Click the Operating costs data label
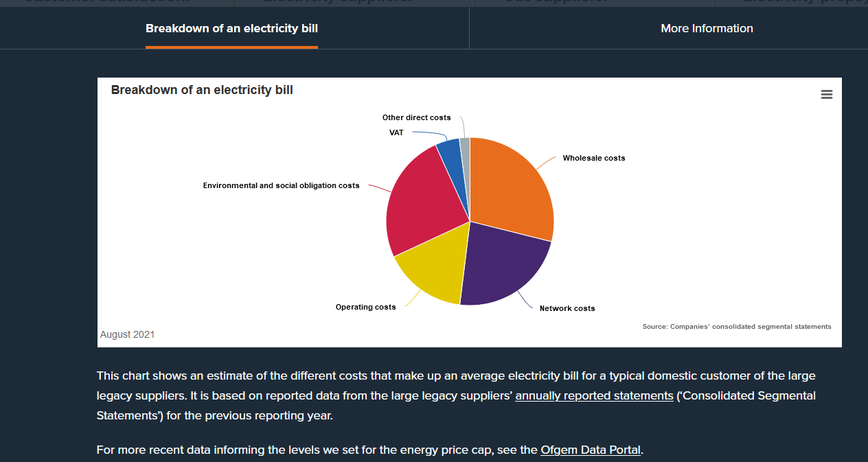The image size is (868, 462). [x=365, y=307]
